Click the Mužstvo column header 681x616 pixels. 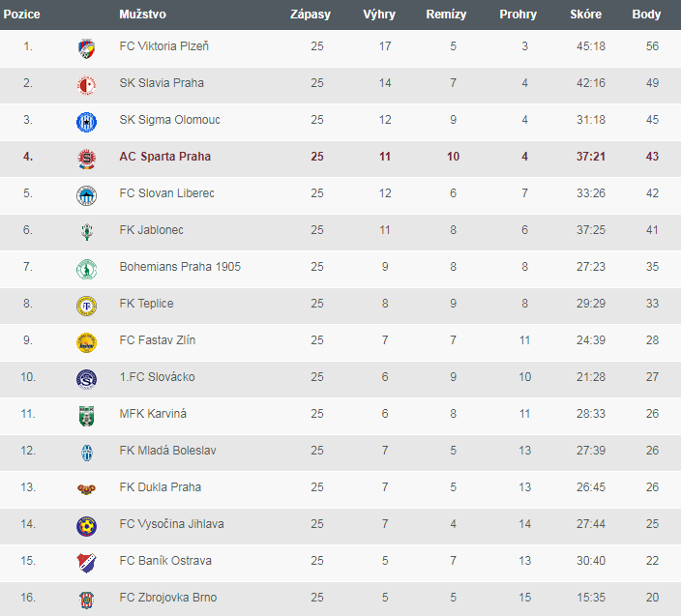[x=142, y=15]
